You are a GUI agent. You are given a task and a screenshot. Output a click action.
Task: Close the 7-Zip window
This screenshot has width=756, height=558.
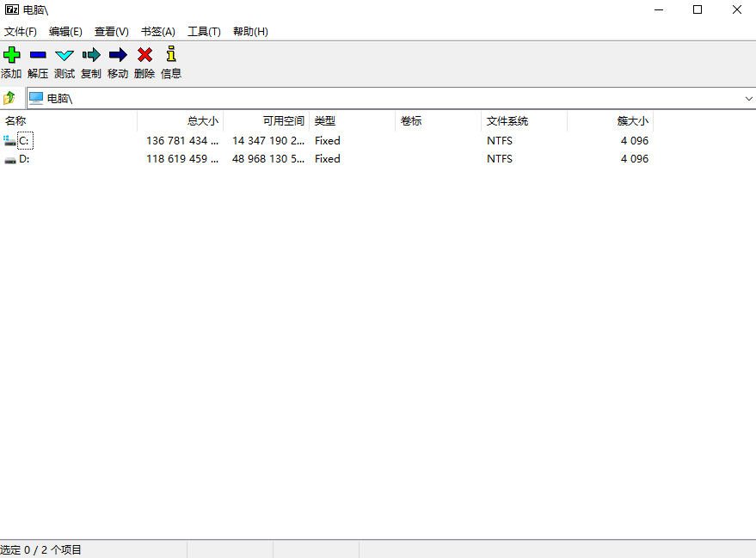[x=737, y=9]
